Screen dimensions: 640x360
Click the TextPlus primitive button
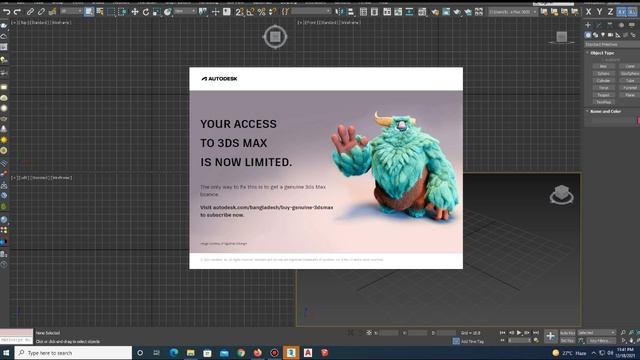(604, 102)
